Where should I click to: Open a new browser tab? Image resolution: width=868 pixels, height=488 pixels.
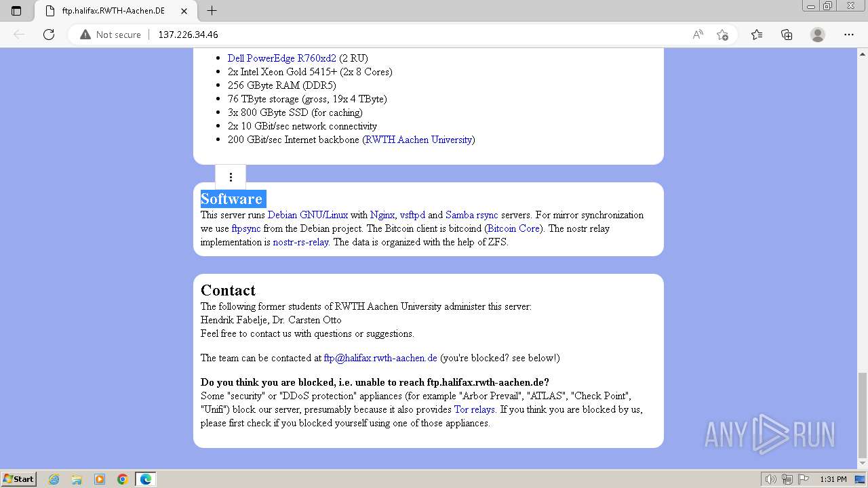click(x=212, y=10)
